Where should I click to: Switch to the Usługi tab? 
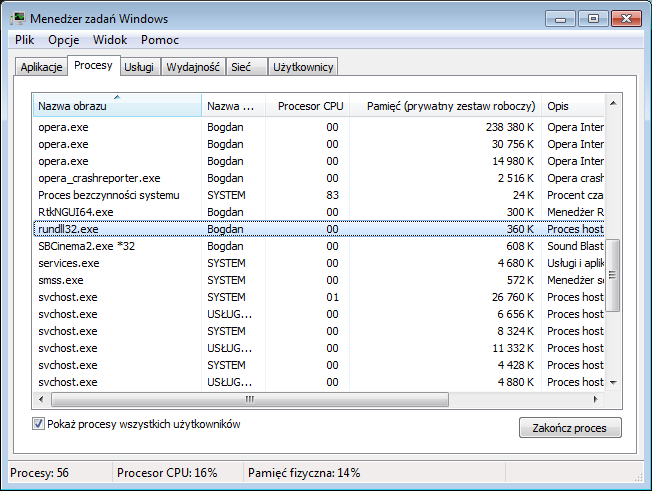138,67
